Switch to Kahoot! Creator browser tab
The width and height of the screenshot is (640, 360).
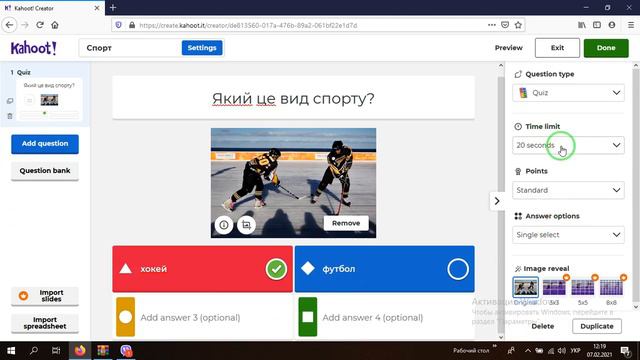52,8
